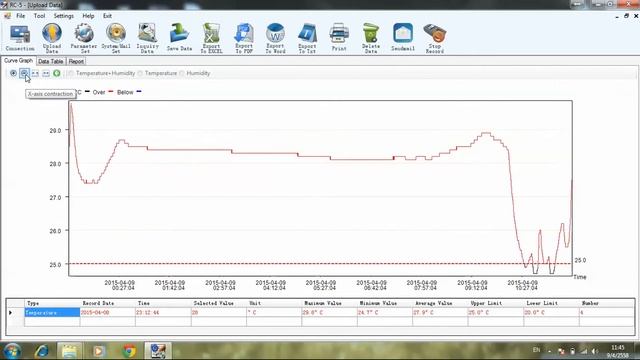640x360 pixels.
Task: Open the File menu
Action: click(x=20, y=16)
